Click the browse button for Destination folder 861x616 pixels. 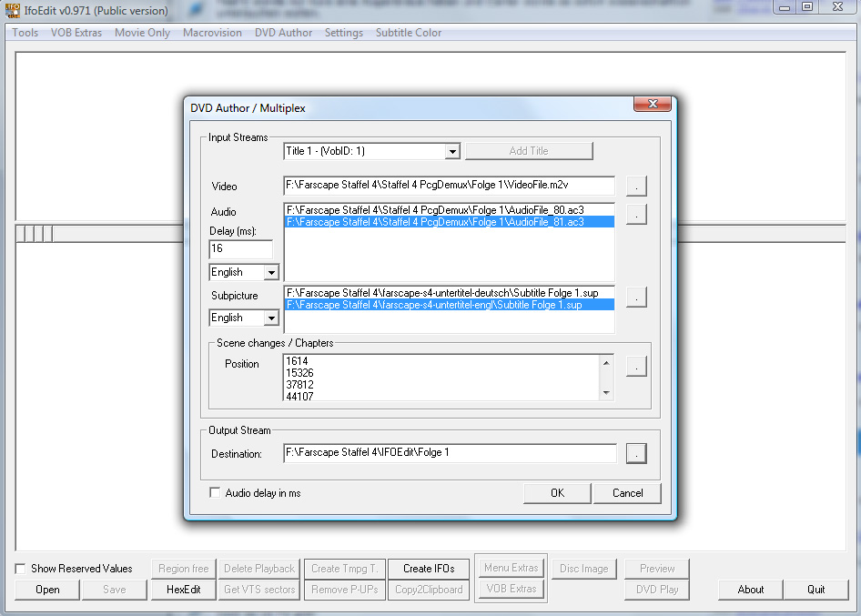click(637, 453)
